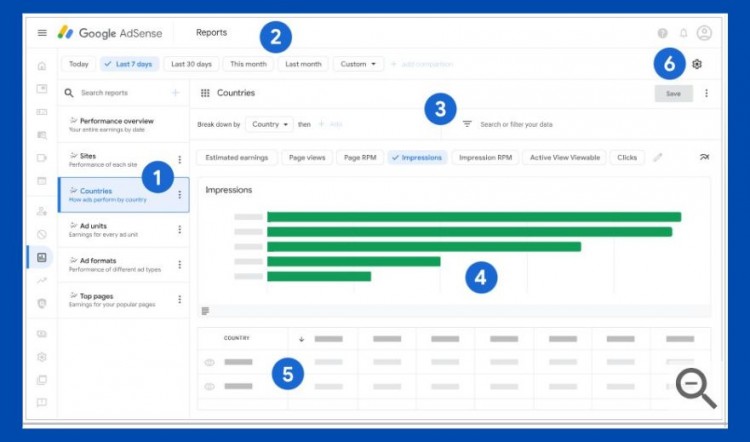This screenshot has width=750, height=442.
Task: Open the Sites report
Action: click(123, 160)
